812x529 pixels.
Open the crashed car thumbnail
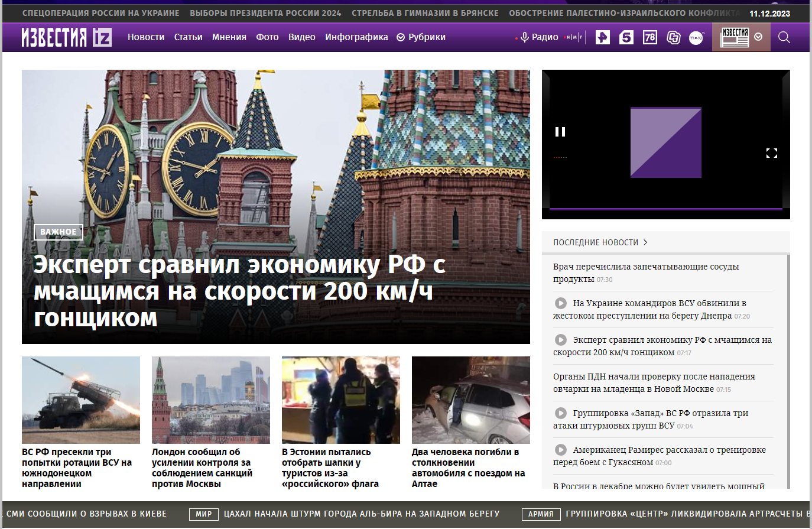pyautogui.click(x=471, y=400)
